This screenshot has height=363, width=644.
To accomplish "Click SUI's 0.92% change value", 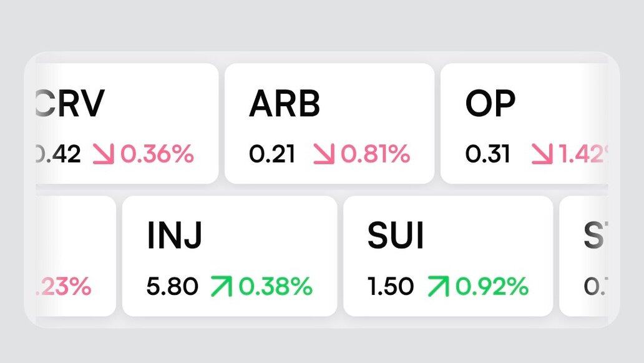I will pos(491,287).
